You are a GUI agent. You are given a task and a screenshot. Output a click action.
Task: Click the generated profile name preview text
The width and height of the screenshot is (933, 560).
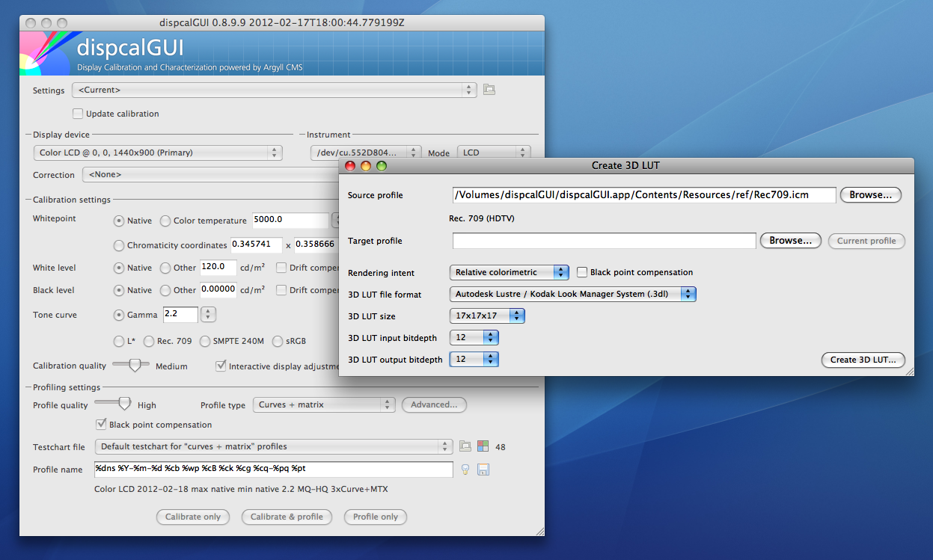(241, 489)
